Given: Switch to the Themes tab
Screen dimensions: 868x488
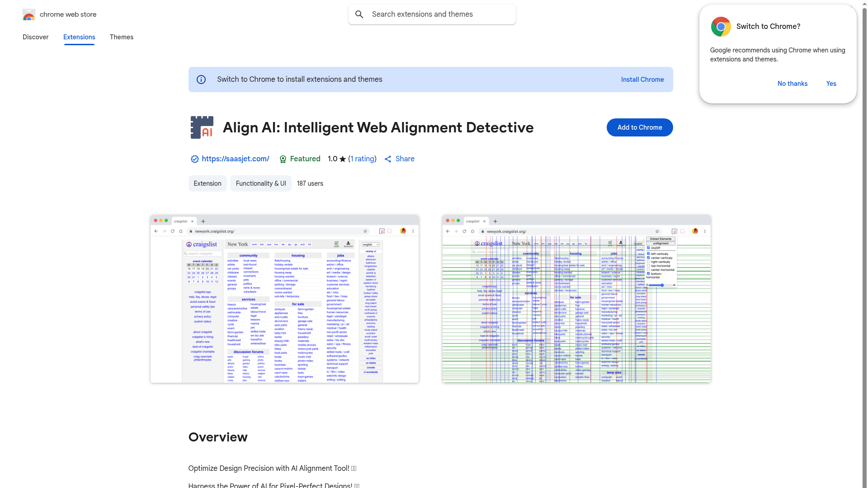Looking at the screenshot, I should (x=122, y=37).
